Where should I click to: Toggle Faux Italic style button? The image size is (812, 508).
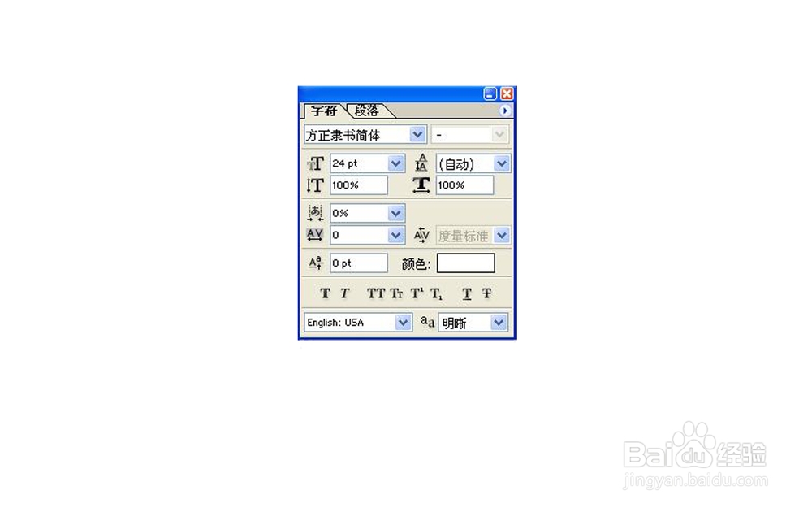click(x=345, y=294)
